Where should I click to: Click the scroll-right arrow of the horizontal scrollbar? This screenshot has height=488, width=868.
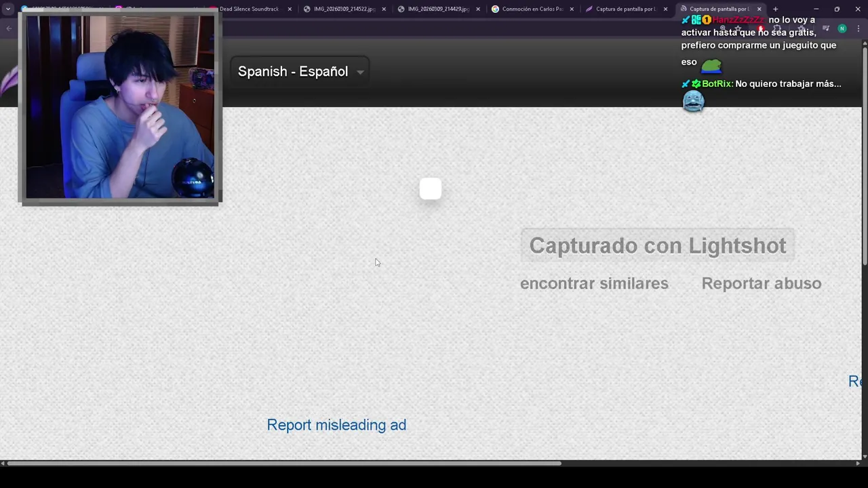[x=859, y=464]
